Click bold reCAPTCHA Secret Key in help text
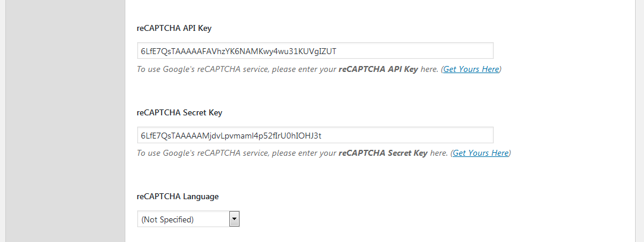This screenshot has width=644, height=242. click(383, 153)
